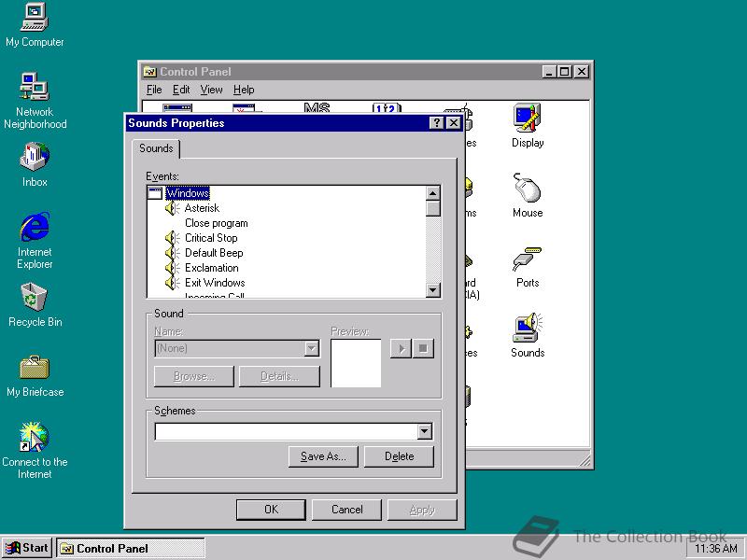
Task: Select the Internet Explorer desktop icon
Action: tap(35, 241)
